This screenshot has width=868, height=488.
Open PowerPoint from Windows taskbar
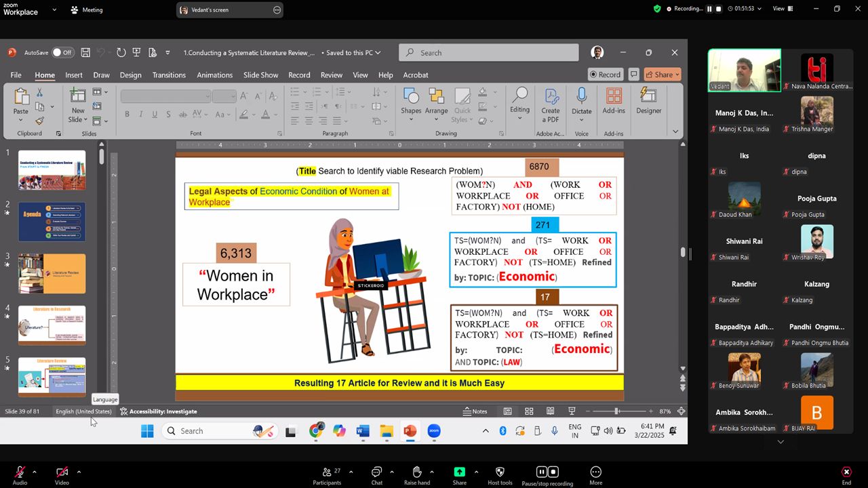point(410,431)
